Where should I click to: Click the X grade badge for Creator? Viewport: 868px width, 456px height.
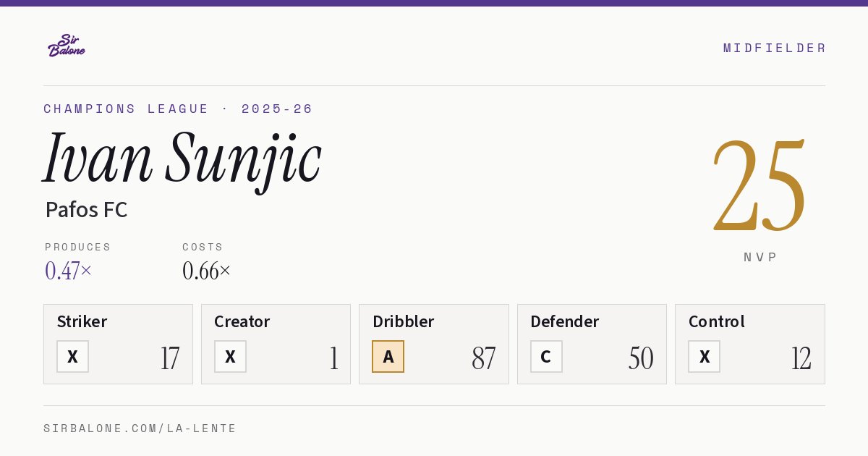(231, 357)
